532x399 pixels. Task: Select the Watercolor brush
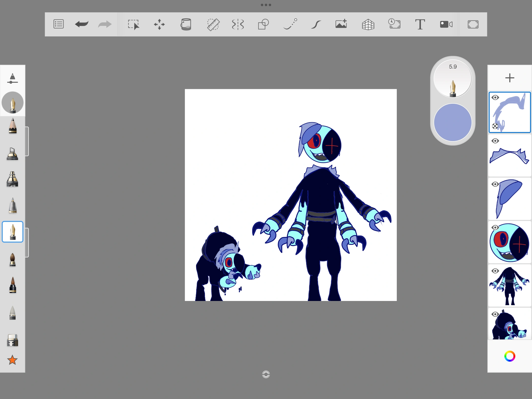(x=13, y=260)
